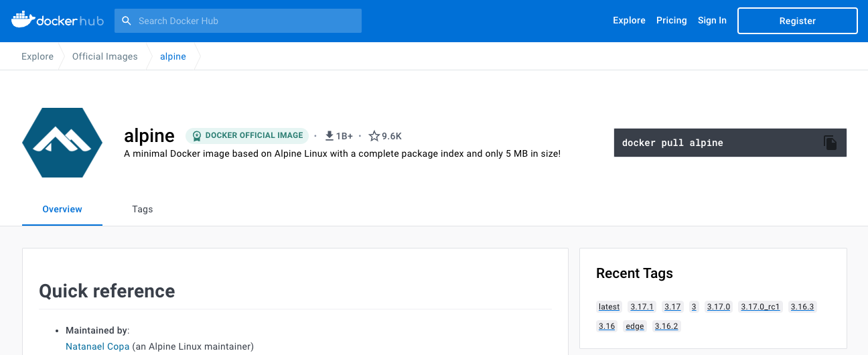This screenshot has width=868, height=355.
Task: Go to Official Images breadcrumb
Action: [x=105, y=56]
